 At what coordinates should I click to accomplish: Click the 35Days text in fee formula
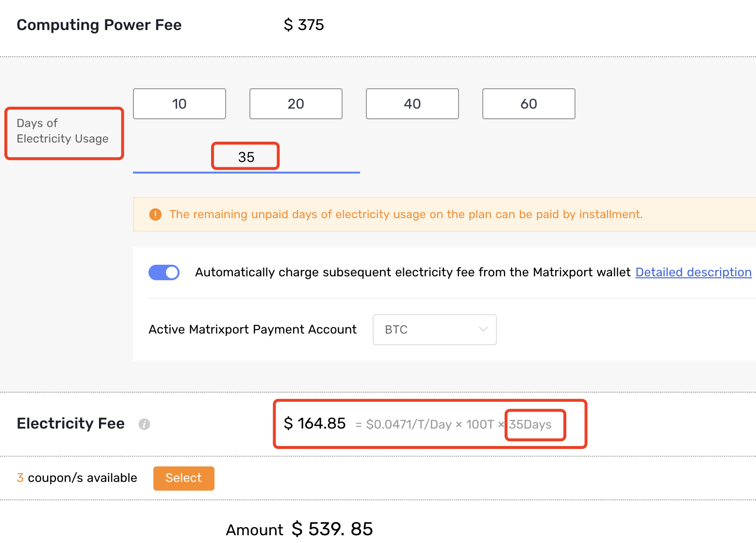(530, 425)
